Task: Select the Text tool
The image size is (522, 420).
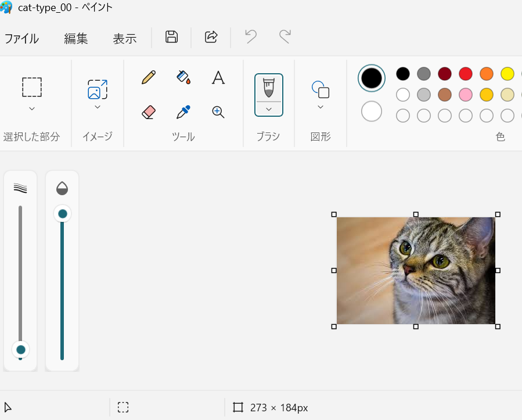Action: (x=218, y=77)
